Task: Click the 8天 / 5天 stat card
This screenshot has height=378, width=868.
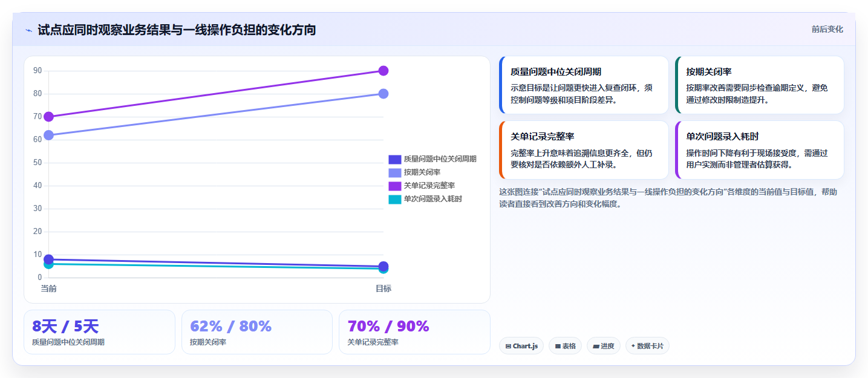Action: click(99, 332)
